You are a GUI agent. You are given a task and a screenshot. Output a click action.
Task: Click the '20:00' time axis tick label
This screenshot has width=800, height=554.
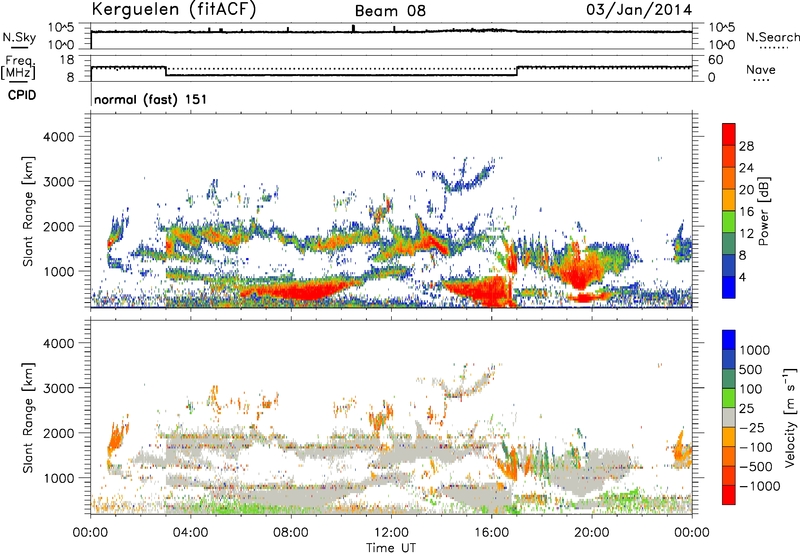[592, 533]
